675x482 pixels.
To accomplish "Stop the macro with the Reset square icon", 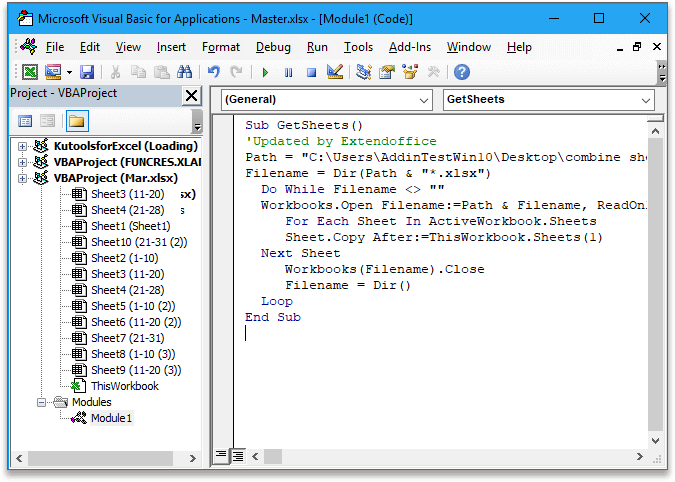I will click(311, 72).
